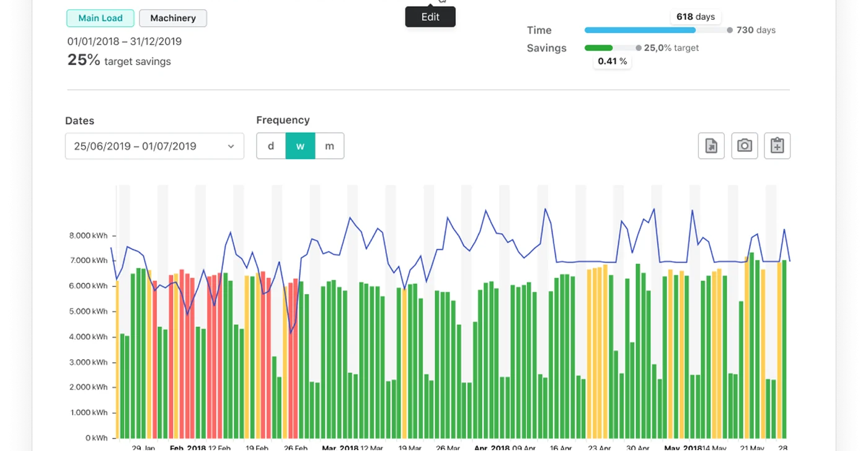Viewport: 868px width, 451px height.
Task: Click the export file icon
Action: click(x=711, y=146)
